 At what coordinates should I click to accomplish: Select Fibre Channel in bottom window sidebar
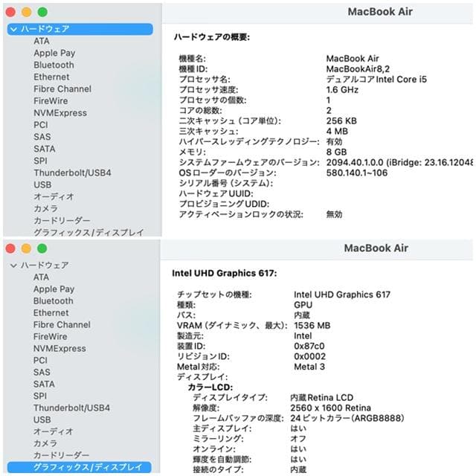click(62, 324)
